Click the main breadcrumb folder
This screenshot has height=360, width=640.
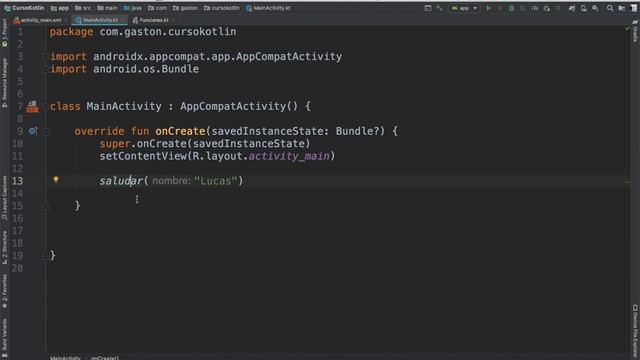(x=108, y=8)
